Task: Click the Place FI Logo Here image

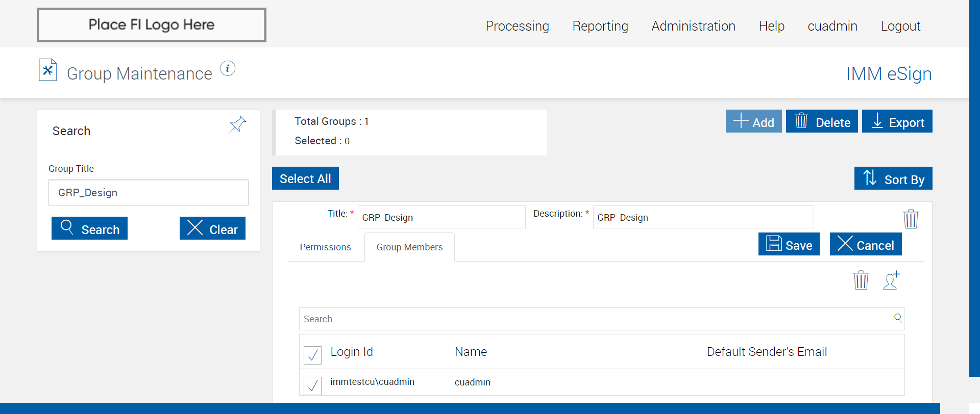Action: (152, 25)
